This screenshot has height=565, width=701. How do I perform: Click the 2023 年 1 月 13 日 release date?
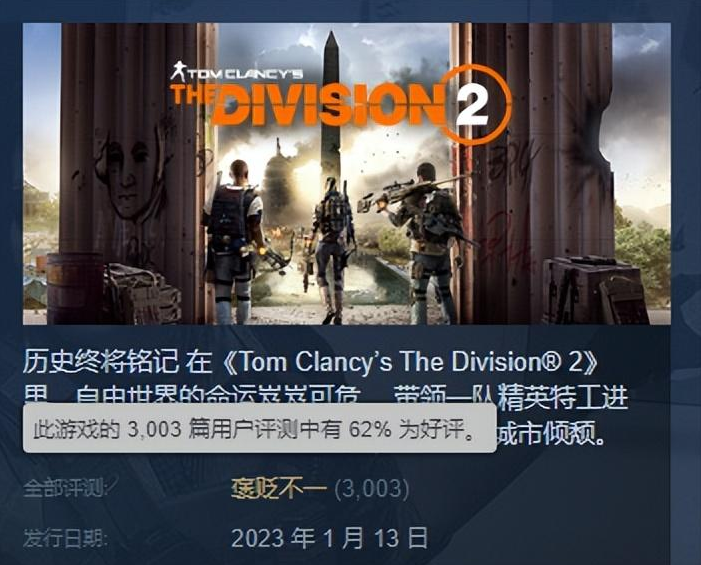coord(329,538)
